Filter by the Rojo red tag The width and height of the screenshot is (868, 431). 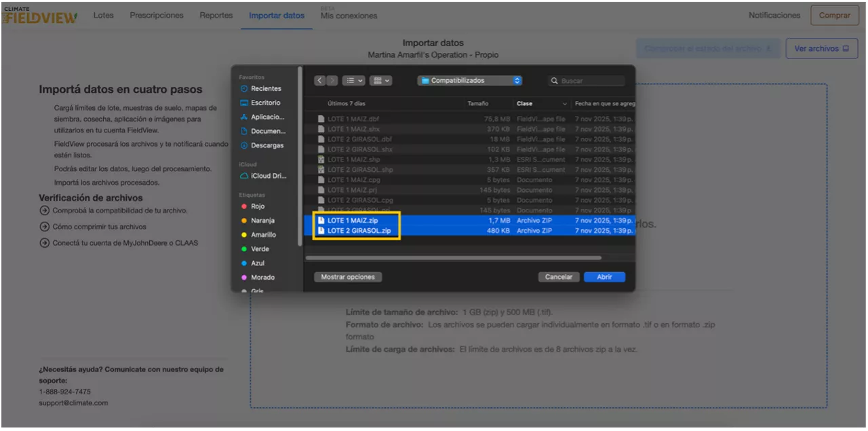(257, 206)
